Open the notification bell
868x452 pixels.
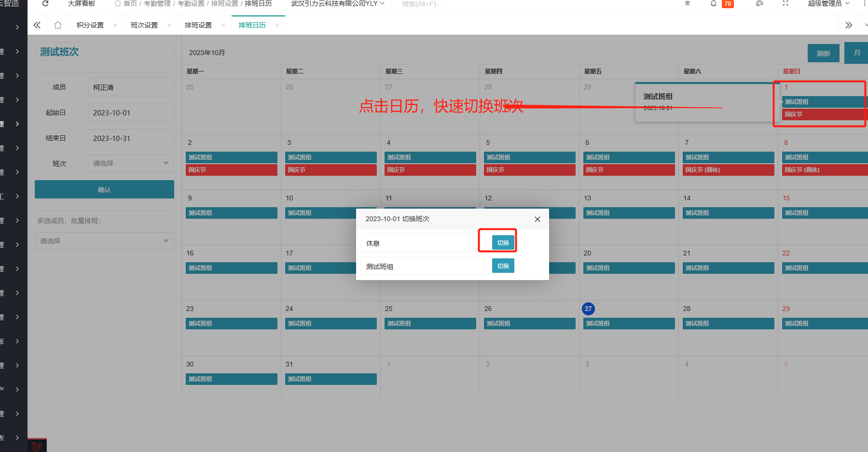point(713,3)
